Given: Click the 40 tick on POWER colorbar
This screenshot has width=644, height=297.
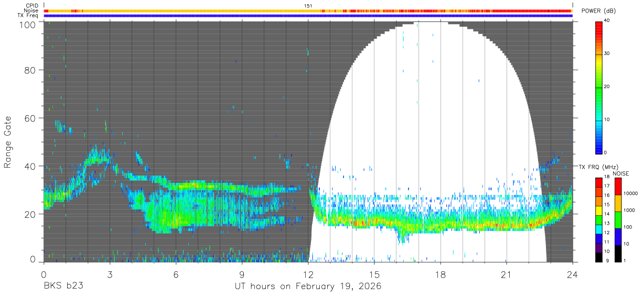Looking at the screenshot, I should click(607, 20).
